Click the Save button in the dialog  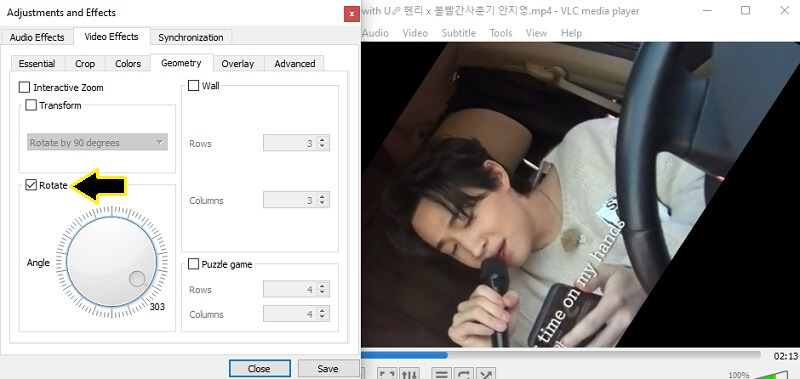[x=328, y=368]
